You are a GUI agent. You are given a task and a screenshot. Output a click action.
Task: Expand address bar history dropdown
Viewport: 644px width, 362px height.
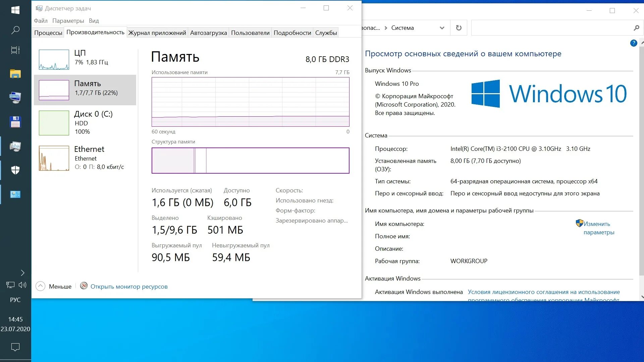[x=442, y=28]
